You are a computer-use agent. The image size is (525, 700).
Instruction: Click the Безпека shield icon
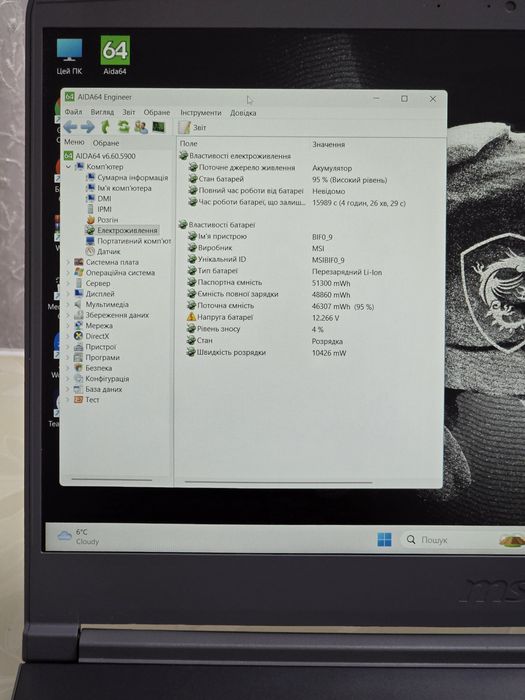pos(79,368)
